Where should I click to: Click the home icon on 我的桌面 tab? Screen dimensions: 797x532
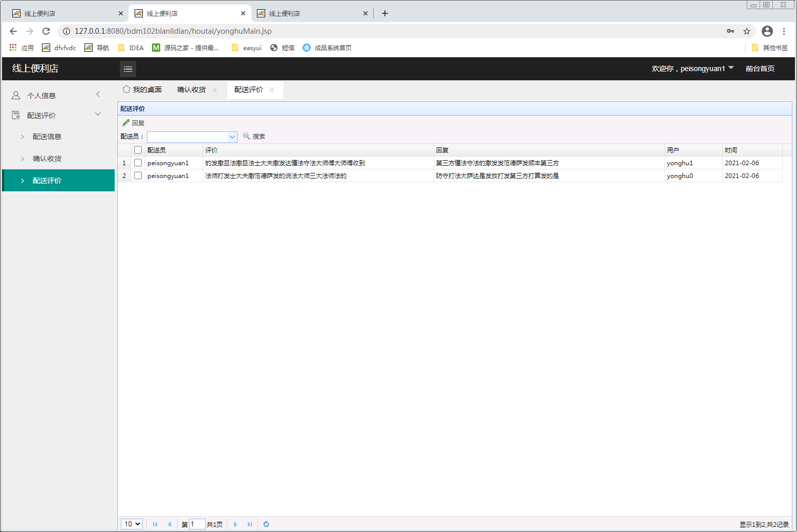(126, 89)
